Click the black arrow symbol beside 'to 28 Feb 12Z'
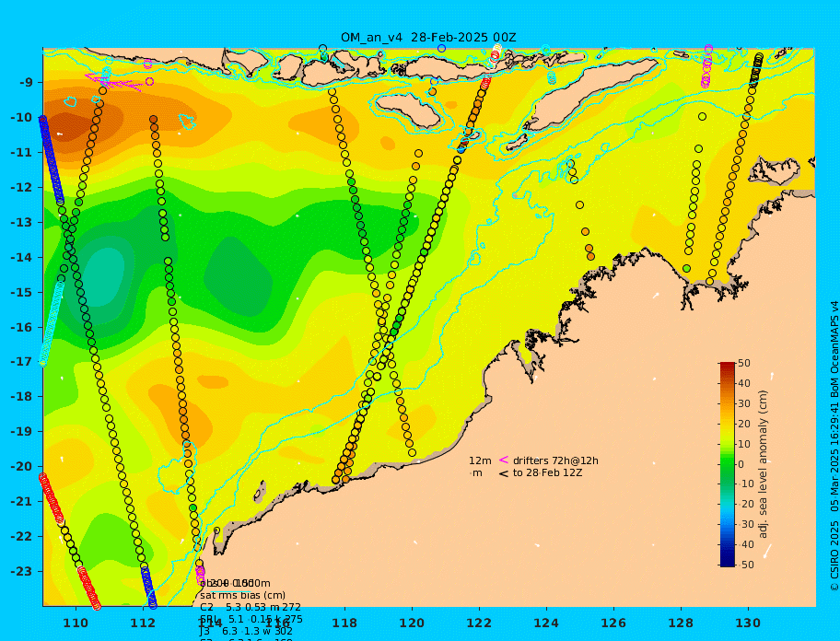 pos(504,473)
